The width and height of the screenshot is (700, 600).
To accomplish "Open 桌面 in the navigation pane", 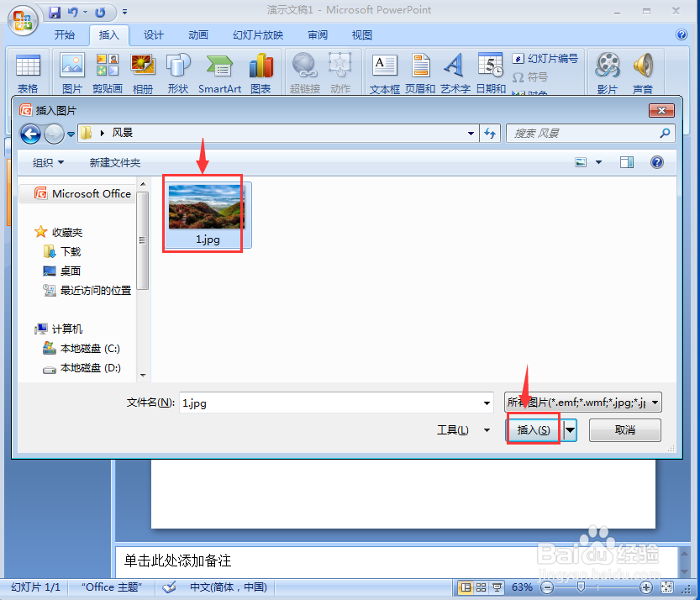I will click(x=62, y=271).
